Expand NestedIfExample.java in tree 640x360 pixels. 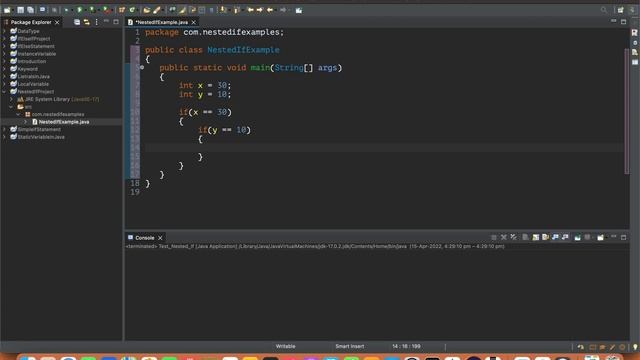[x=25, y=122]
